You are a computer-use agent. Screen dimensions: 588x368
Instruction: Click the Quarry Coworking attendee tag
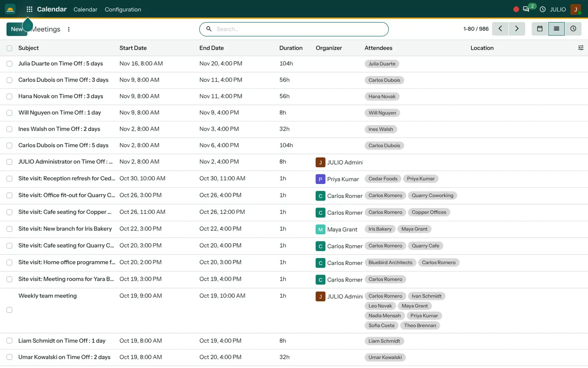click(433, 195)
